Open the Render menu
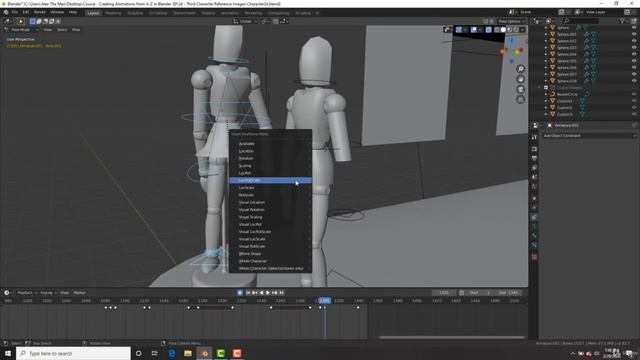This screenshot has height=360, width=640. pyautogui.click(x=40, y=12)
